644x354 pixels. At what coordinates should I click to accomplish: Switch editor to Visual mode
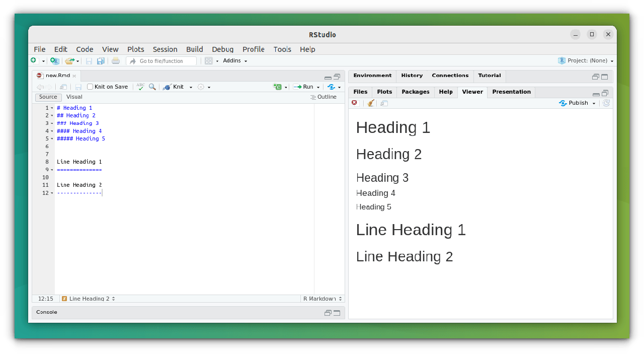74,97
